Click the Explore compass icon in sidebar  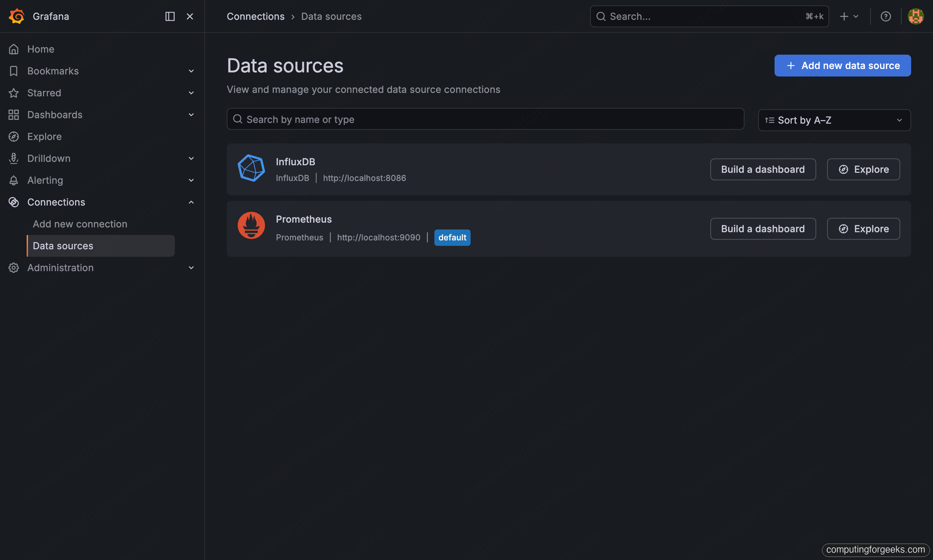point(14,137)
